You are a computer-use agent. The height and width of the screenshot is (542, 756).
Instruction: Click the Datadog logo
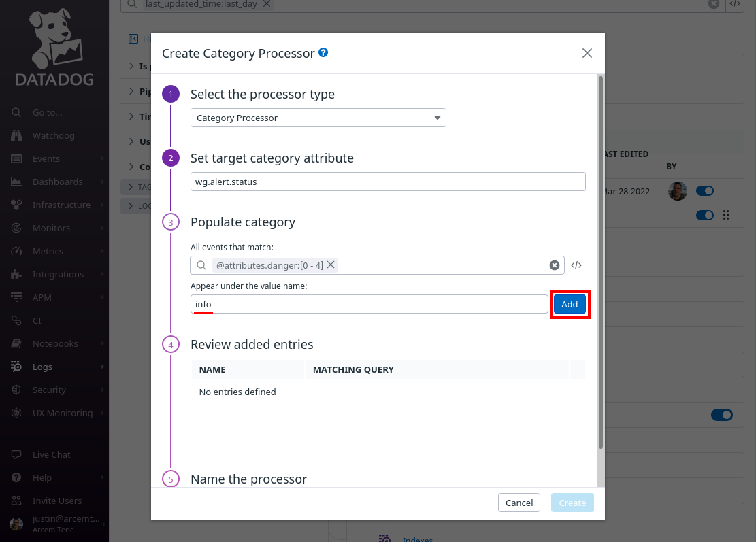pyautogui.click(x=54, y=47)
